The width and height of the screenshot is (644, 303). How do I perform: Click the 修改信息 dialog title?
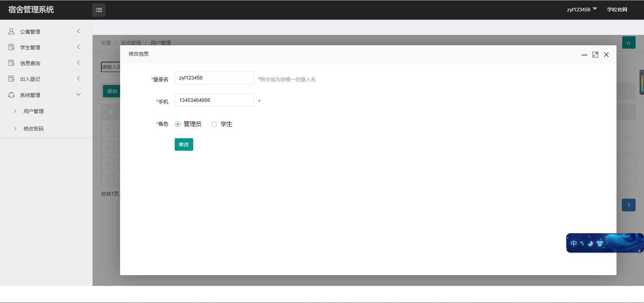[x=139, y=54]
